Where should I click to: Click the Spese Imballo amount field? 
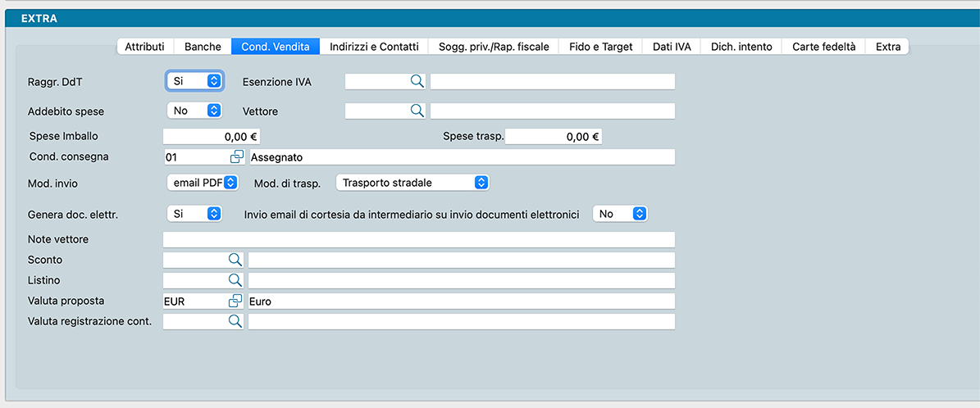coord(211,137)
